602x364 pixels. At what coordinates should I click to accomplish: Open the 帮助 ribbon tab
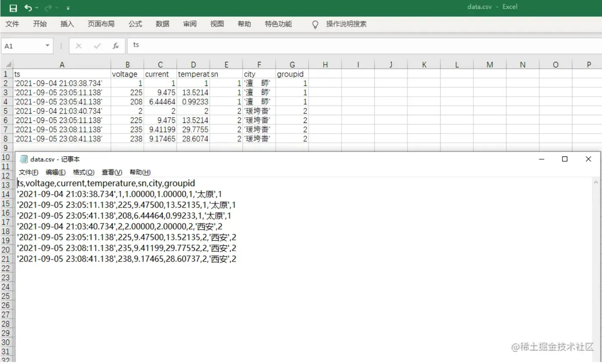coord(244,24)
